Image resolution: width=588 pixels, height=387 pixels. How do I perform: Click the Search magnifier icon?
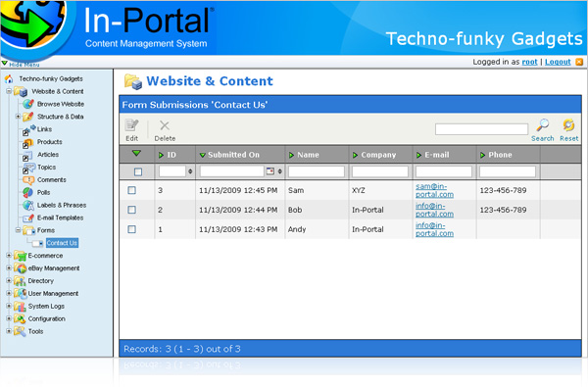(542, 125)
